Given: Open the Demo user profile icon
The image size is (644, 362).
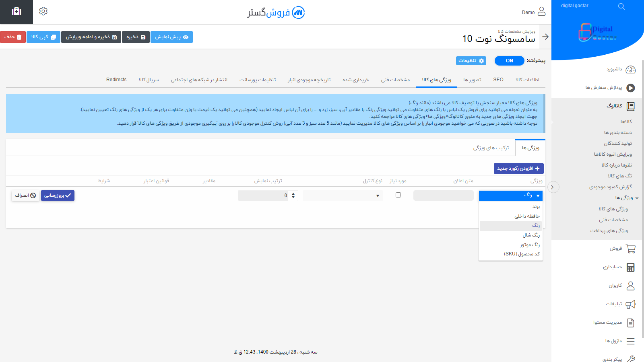Looking at the screenshot, I should [x=541, y=11].
